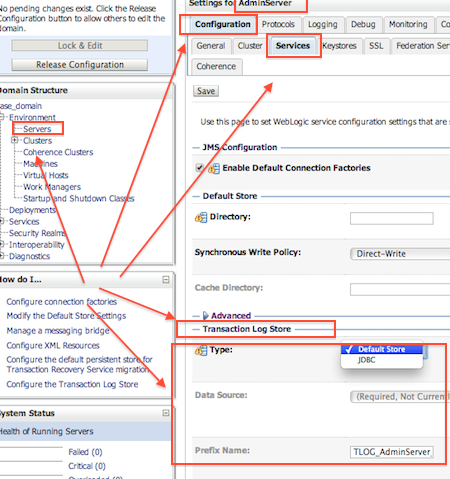This screenshot has width=450, height=479.
Task: Open Manage a messaging bridge link
Action: click(58, 331)
